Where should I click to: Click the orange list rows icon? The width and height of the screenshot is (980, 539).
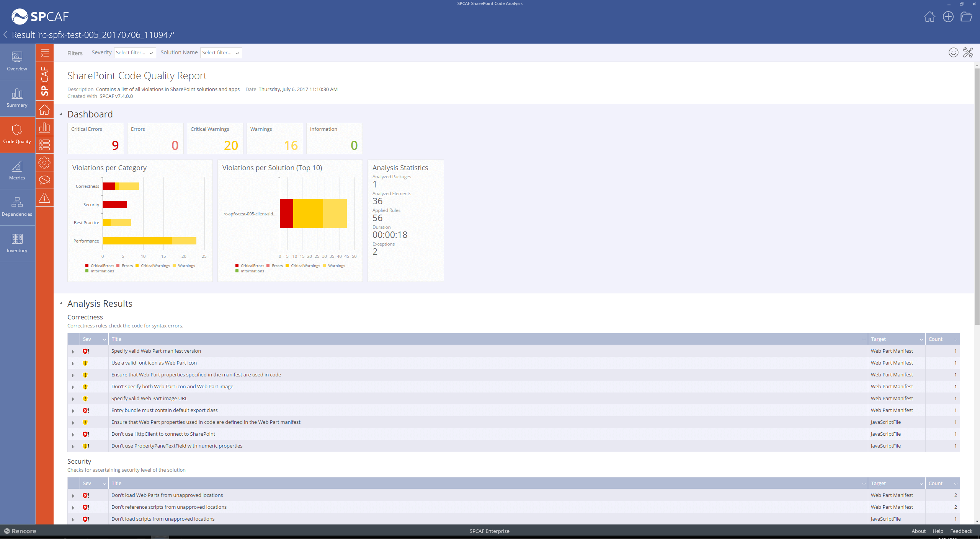(45, 145)
